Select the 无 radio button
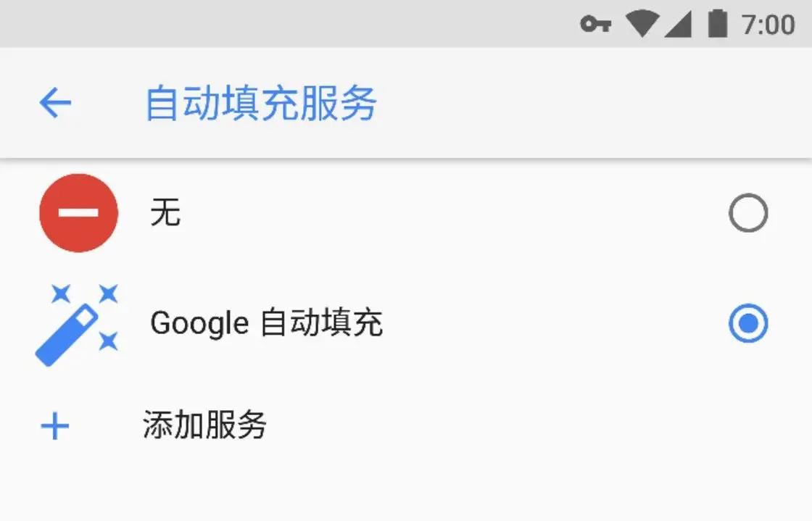This screenshot has width=812, height=521. coord(747,212)
